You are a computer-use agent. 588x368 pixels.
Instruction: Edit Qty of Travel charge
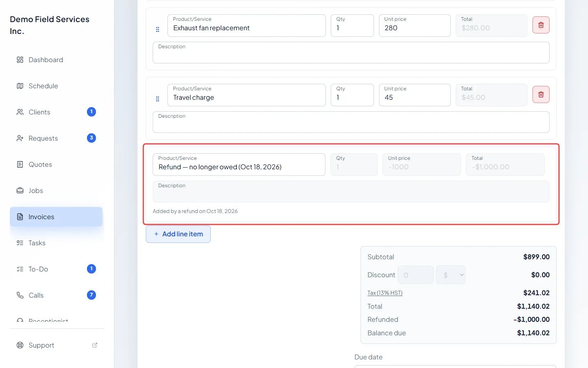pos(352,95)
